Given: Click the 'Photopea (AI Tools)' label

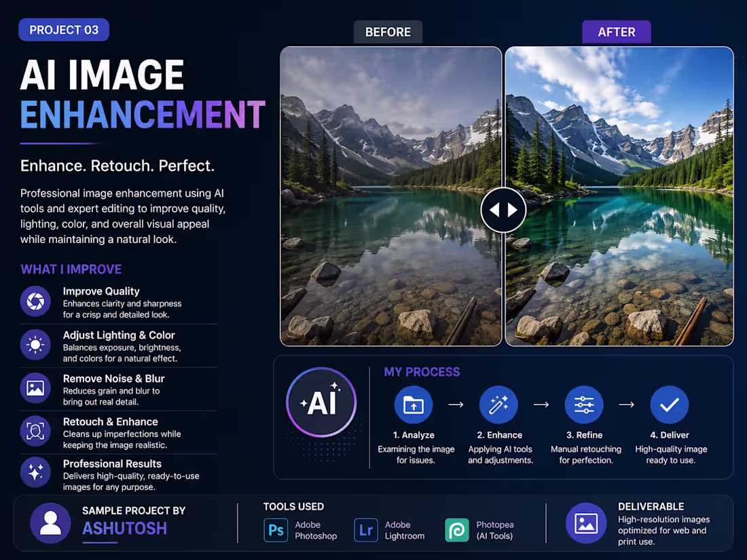Looking at the screenshot, I should 495,530.
